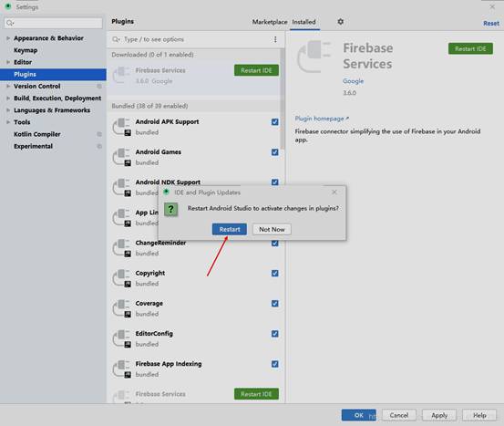This screenshot has height=426, width=504.
Task: Click the Apply button
Action: tap(439, 415)
